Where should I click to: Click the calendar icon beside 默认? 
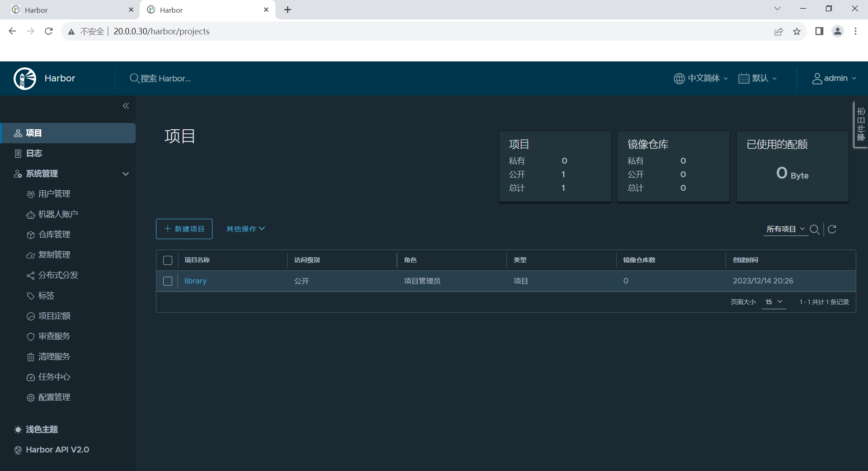click(x=744, y=79)
